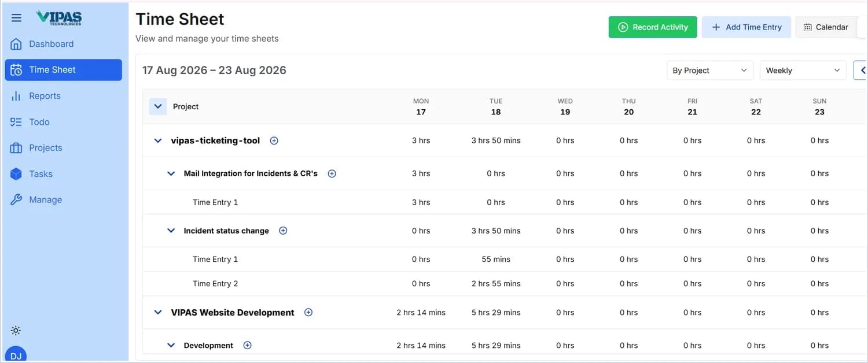
Task: Open Dashboard in the sidebar
Action: [x=64, y=44]
